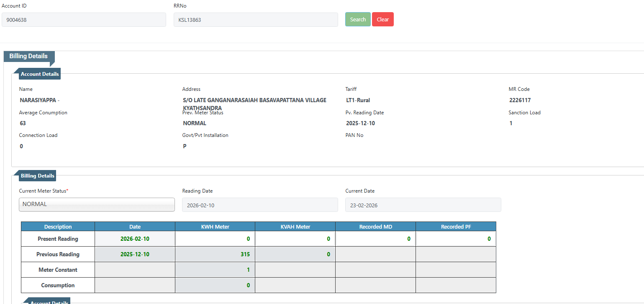Select Present Reading KVAH Meter input

point(295,239)
